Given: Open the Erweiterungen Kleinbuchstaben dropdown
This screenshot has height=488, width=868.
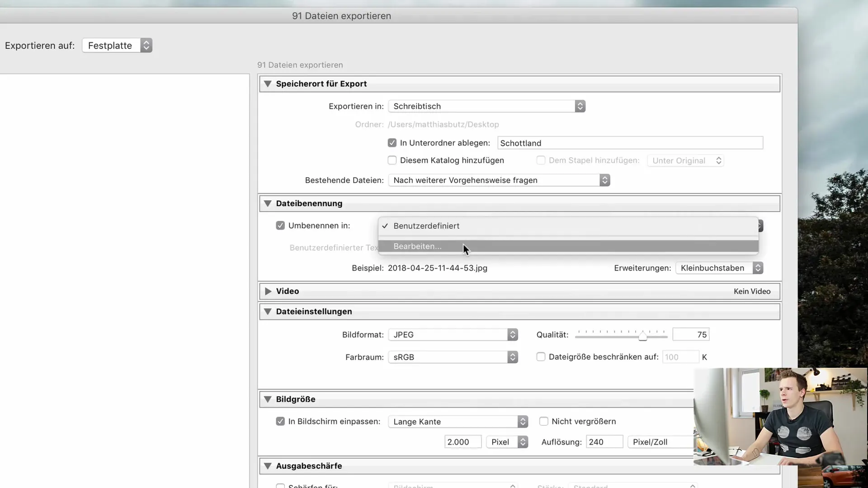Looking at the screenshot, I should click(x=719, y=268).
